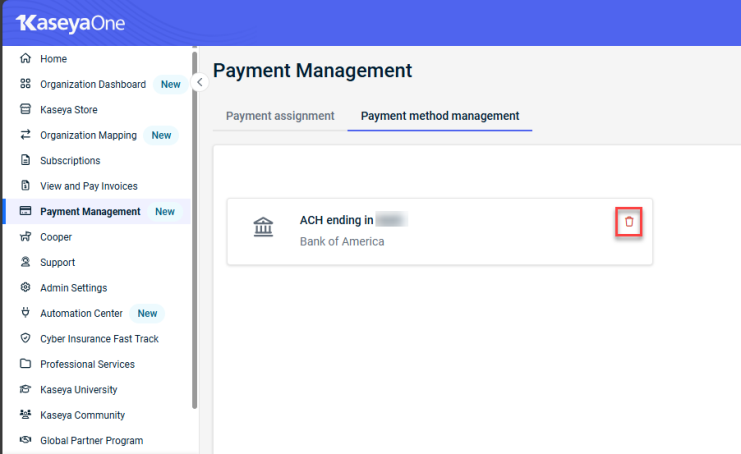
Task: Click New badge beside Organization Mapping
Action: point(161,135)
